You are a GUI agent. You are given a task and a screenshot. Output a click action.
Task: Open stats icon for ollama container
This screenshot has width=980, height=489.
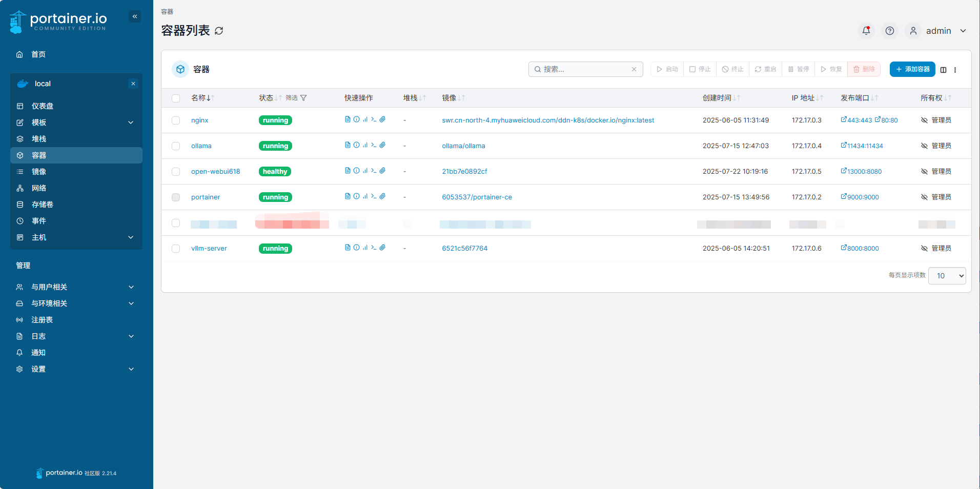(x=365, y=145)
